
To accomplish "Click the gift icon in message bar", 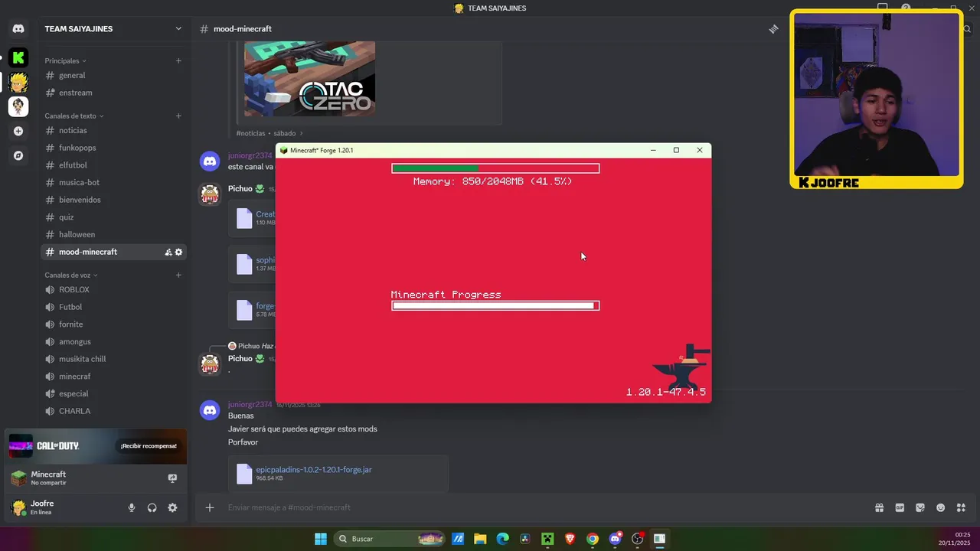I will [x=879, y=507].
